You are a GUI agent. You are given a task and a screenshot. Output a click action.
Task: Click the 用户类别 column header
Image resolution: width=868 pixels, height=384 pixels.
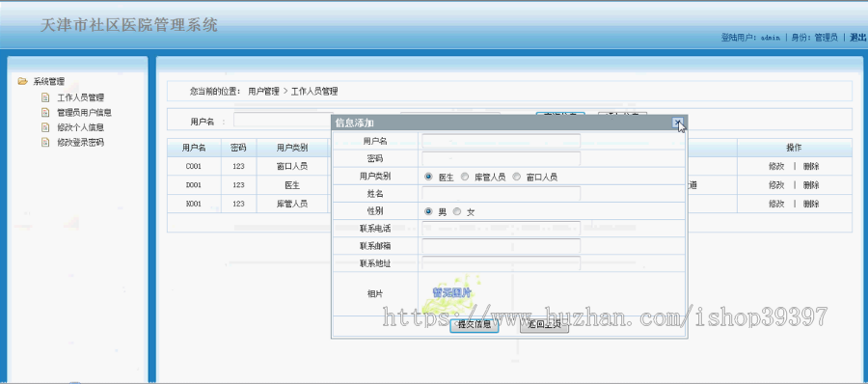(292, 148)
